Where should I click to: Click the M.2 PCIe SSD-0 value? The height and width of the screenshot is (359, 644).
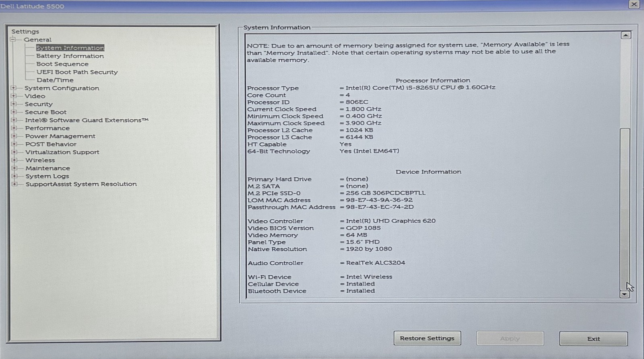(386, 193)
